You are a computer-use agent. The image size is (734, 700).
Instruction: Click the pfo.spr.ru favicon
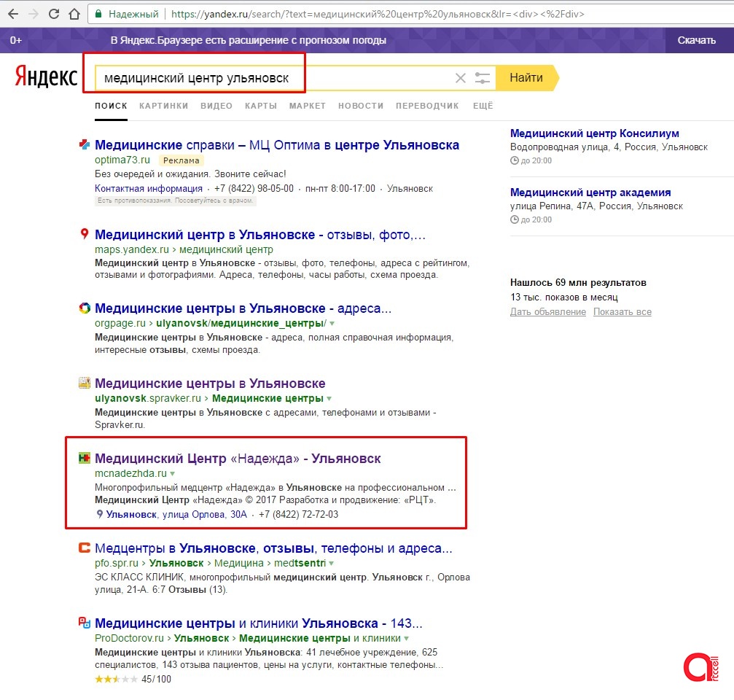pos(85,548)
